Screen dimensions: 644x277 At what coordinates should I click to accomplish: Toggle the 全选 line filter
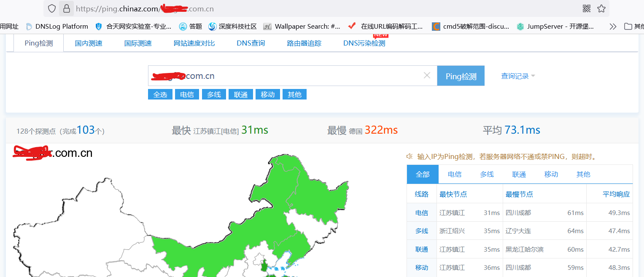click(160, 94)
